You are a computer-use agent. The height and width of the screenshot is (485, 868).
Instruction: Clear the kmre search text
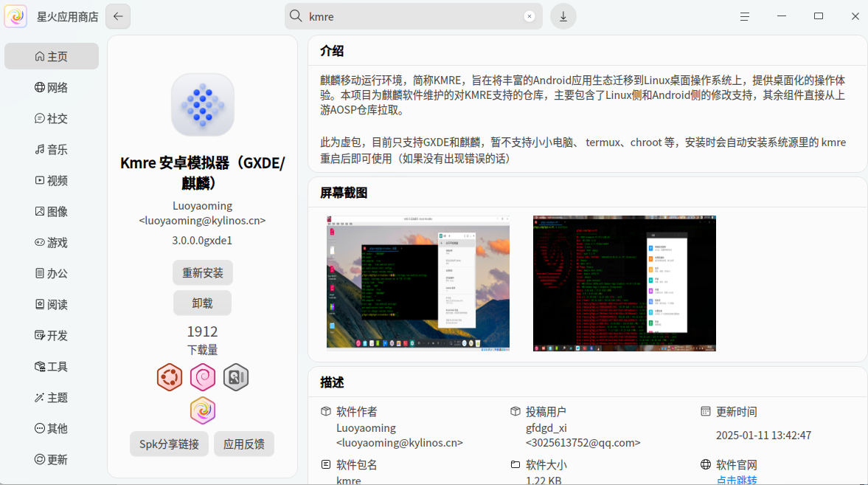tap(530, 16)
